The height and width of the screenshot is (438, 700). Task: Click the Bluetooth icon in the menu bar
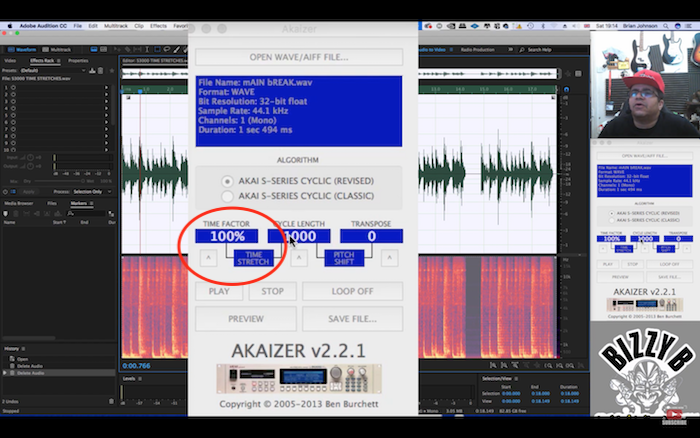(543, 26)
